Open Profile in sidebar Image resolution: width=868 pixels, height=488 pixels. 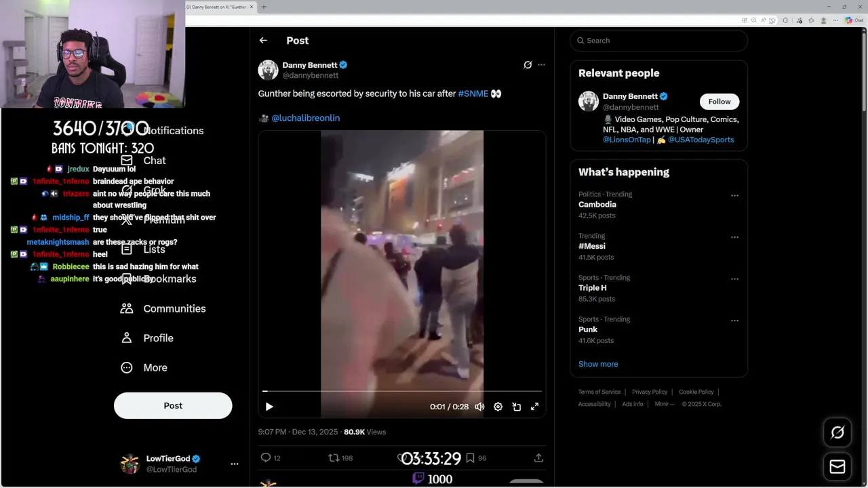click(x=146, y=338)
